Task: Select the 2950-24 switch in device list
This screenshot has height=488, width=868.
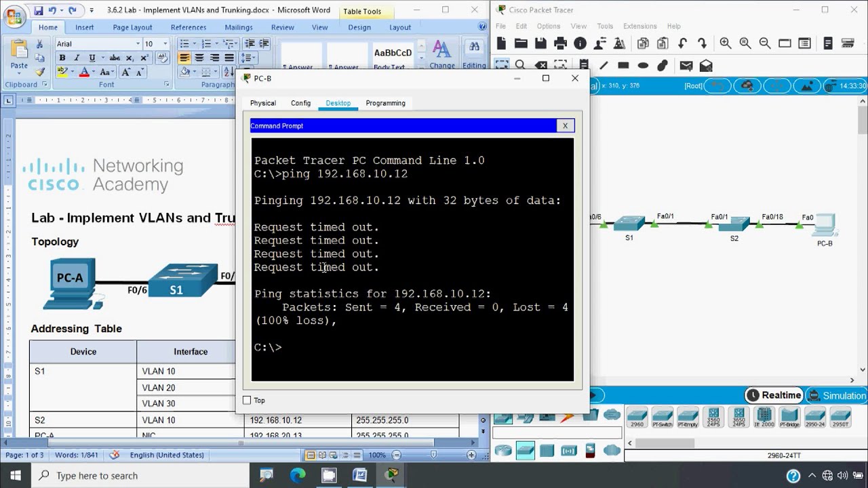Action: pyautogui.click(x=814, y=418)
